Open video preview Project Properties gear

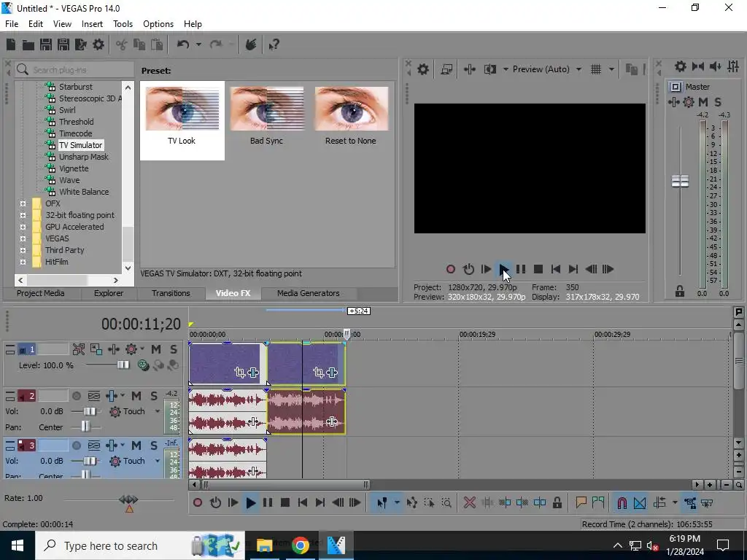[x=423, y=69]
